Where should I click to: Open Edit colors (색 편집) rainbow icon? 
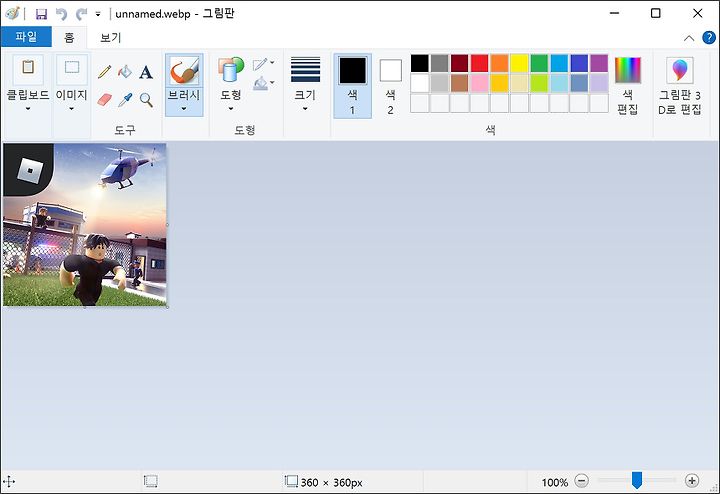coord(628,70)
